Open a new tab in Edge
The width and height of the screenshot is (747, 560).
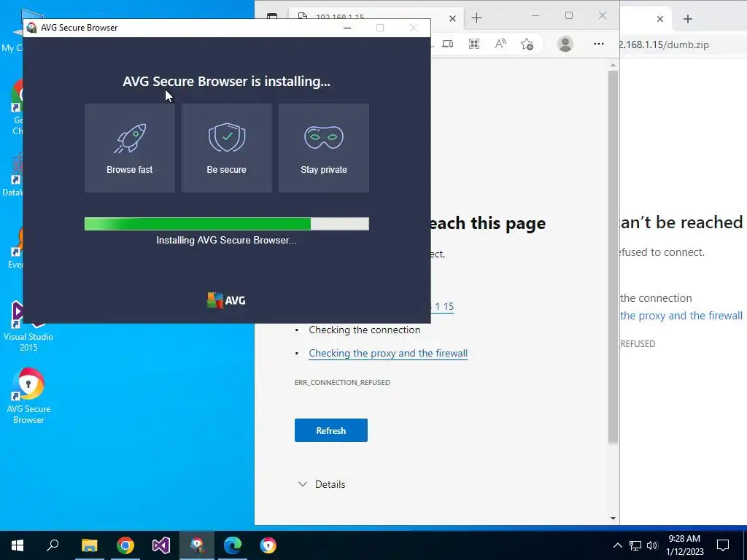477,18
